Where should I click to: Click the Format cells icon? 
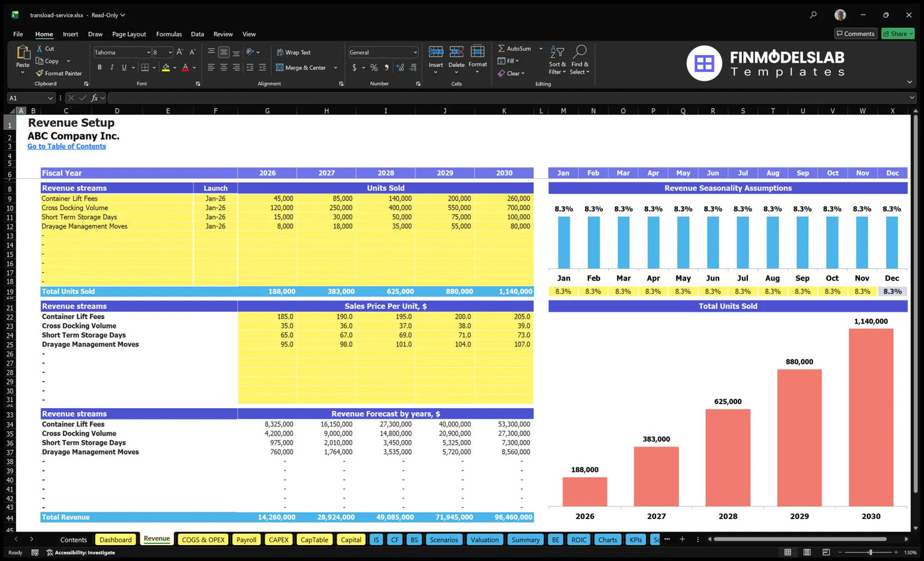click(477, 52)
